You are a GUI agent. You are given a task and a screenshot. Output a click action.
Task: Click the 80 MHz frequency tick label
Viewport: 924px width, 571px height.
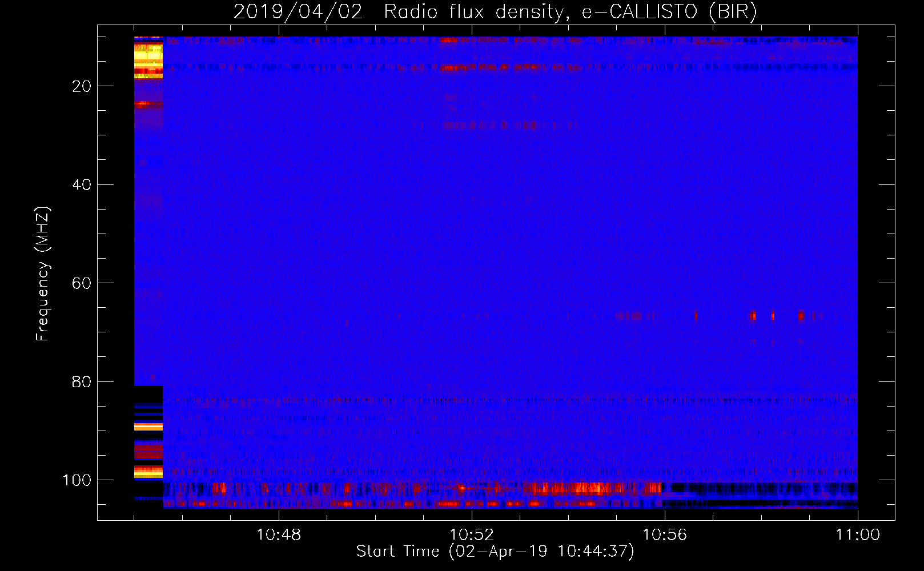[82, 382]
